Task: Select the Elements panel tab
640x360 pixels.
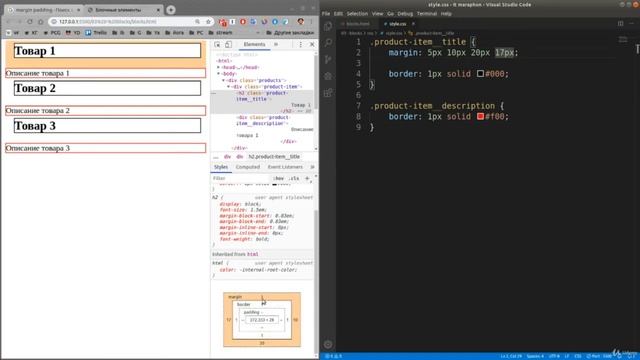Action: (254, 44)
